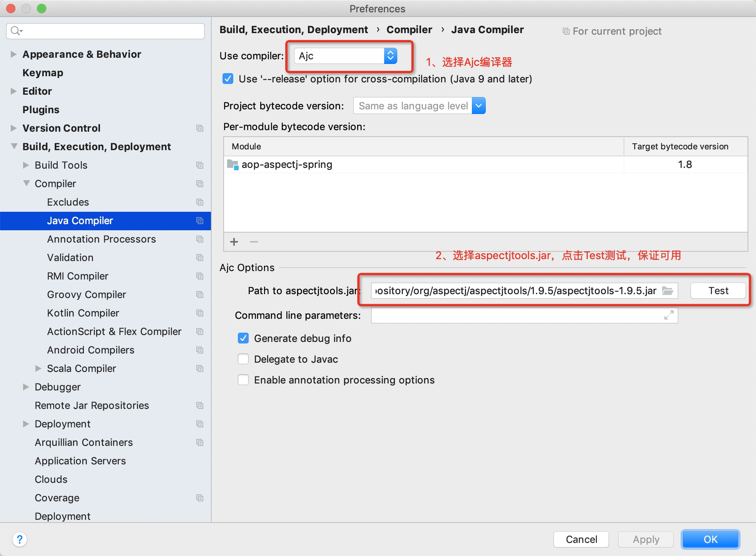Click project-level icon next to Version Control
The image size is (756, 556).
coord(199,128)
